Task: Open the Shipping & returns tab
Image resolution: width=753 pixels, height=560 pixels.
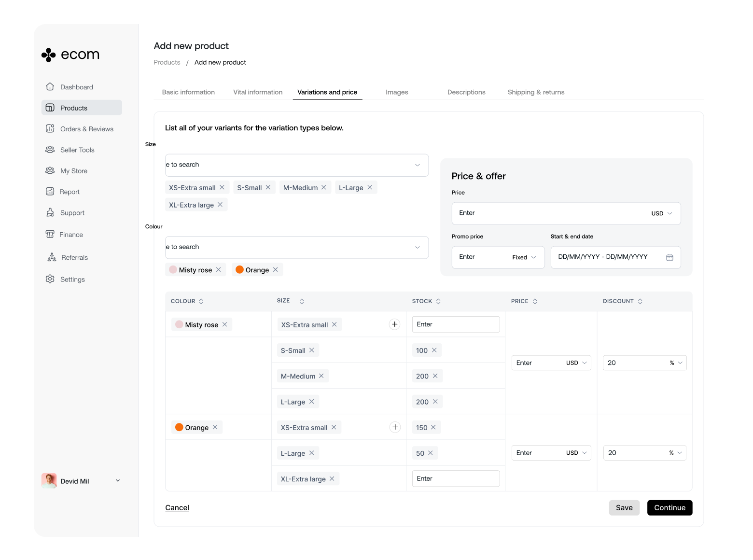Action: click(x=536, y=92)
